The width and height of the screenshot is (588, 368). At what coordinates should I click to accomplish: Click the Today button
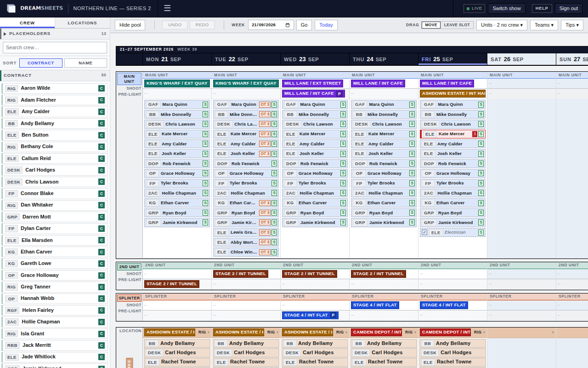[x=326, y=25]
